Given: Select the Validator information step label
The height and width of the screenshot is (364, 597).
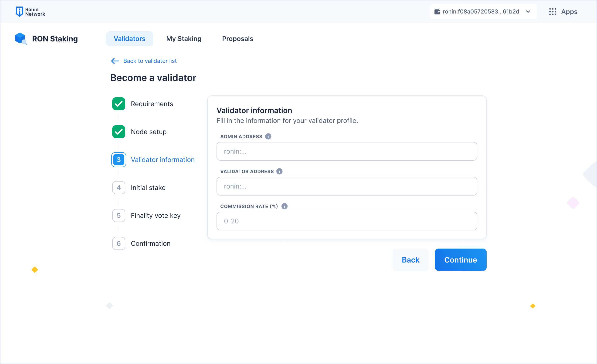Looking at the screenshot, I should click(x=163, y=160).
